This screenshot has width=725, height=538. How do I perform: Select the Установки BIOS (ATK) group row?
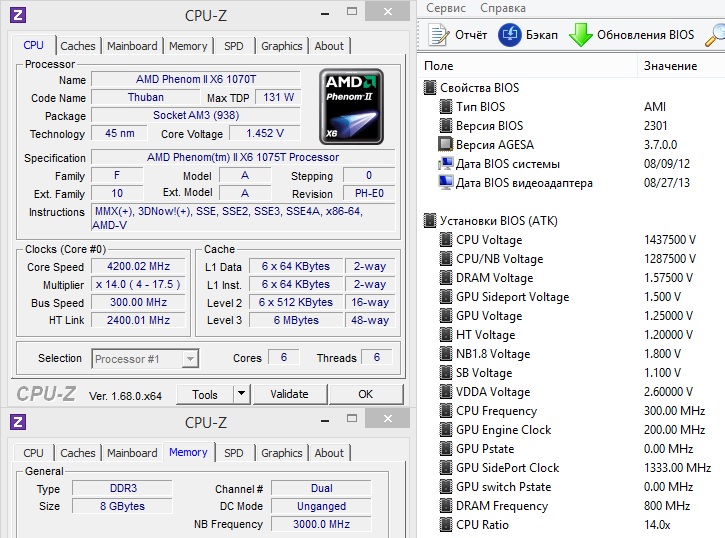point(573,220)
